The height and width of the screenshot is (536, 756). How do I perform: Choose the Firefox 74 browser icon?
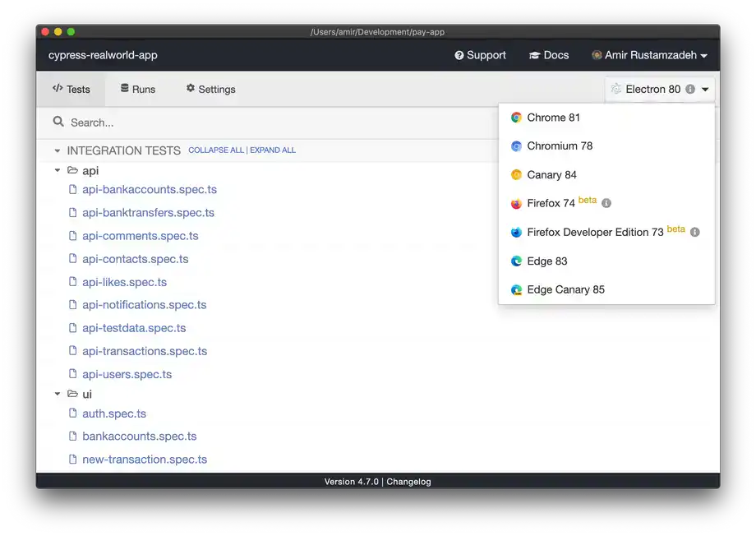(516, 204)
